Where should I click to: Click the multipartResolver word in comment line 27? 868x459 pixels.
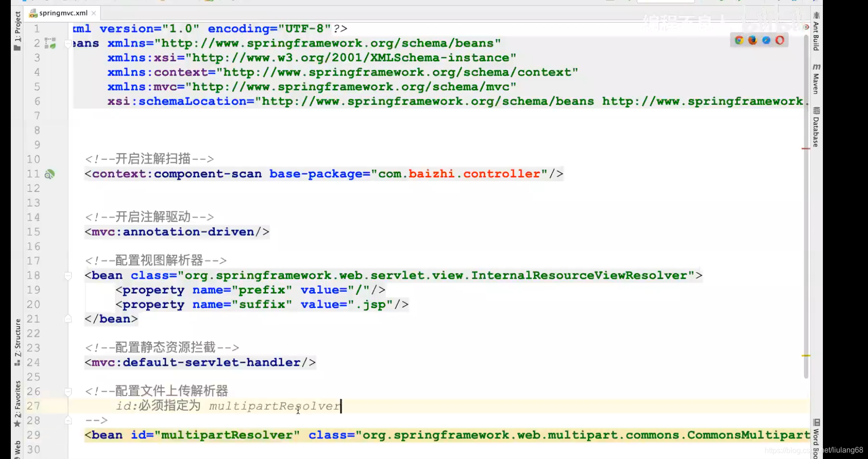point(275,406)
